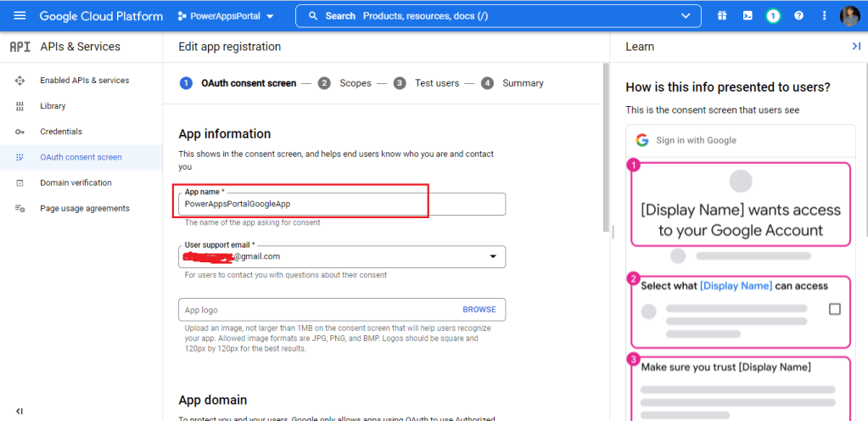Image resolution: width=868 pixels, height=421 pixels.
Task: Tick the checkbox in consent preview
Action: tap(834, 309)
